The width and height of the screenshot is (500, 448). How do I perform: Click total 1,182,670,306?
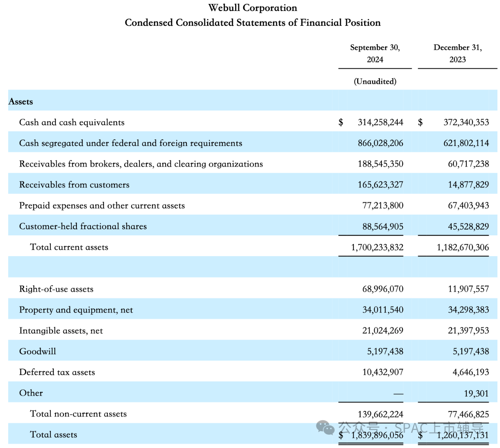pyautogui.click(x=463, y=247)
